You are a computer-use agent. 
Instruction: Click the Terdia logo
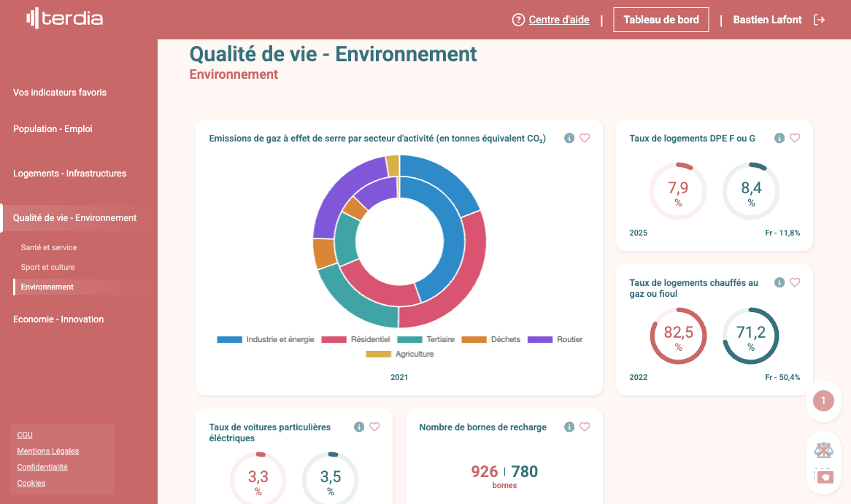[x=64, y=19]
